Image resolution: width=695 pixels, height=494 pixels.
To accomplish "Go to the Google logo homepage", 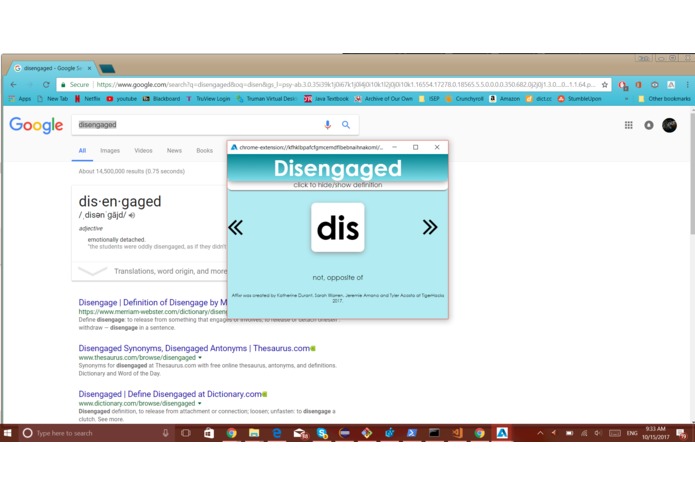I will (x=36, y=125).
